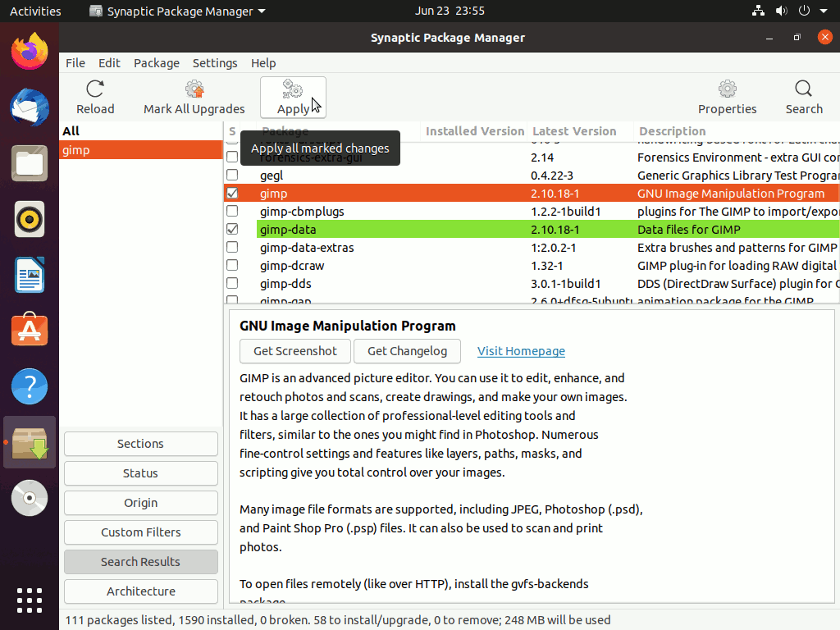The height and width of the screenshot is (630, 840).
Task: Mark the gimp-dcraw checkbox
Action: (x=232, y=265)
